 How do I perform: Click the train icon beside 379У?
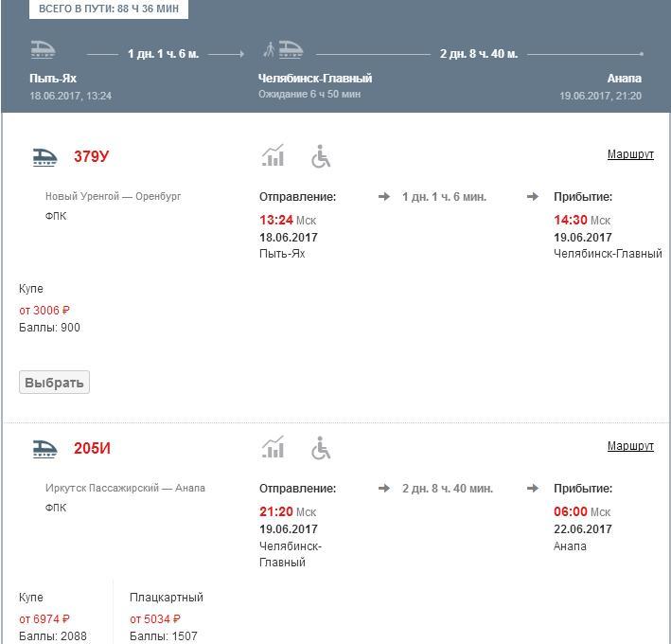click(x=44, y=156)
